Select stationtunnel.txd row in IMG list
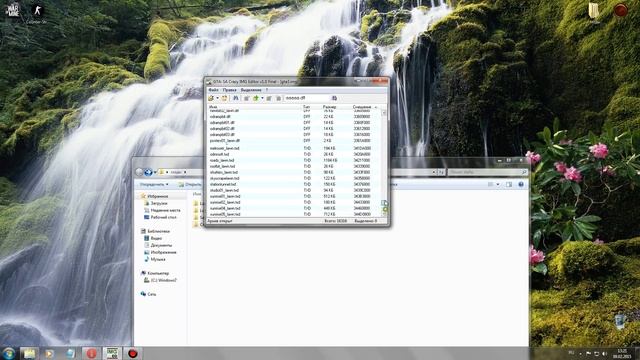This screenshot has height=360, width=640. (x=294, y=184)
